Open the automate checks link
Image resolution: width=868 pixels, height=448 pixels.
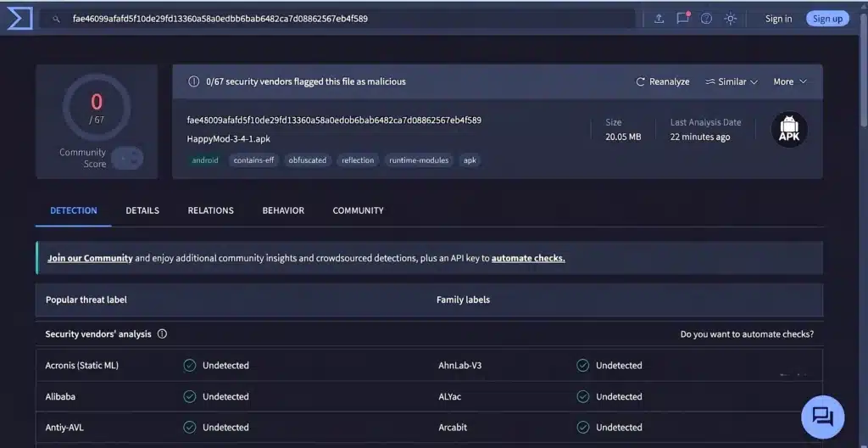tap(528, 258)
